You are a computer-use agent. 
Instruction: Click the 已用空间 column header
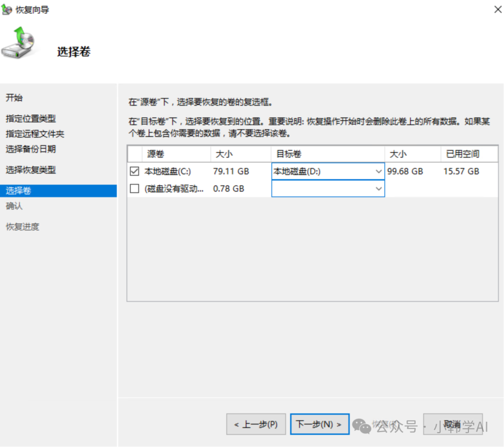point(462,154)
